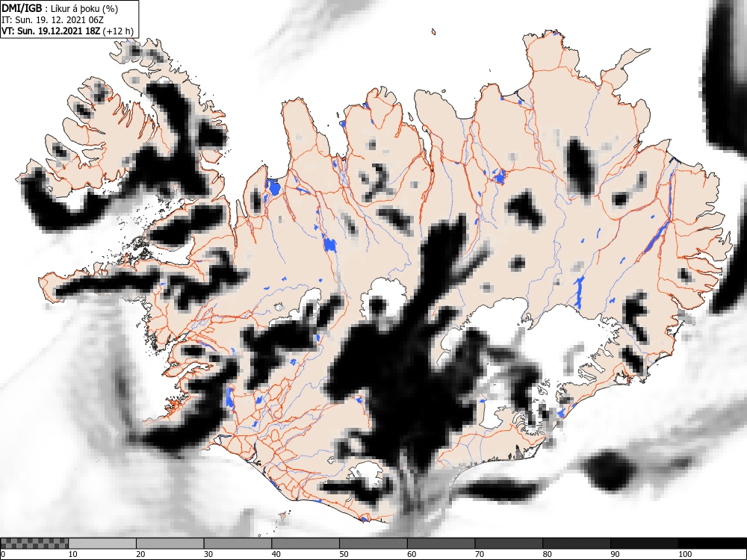Click the '60' scale label
The height and width of the screenshot is (560, 747).
pyautogui.click(x=411, y=554)
